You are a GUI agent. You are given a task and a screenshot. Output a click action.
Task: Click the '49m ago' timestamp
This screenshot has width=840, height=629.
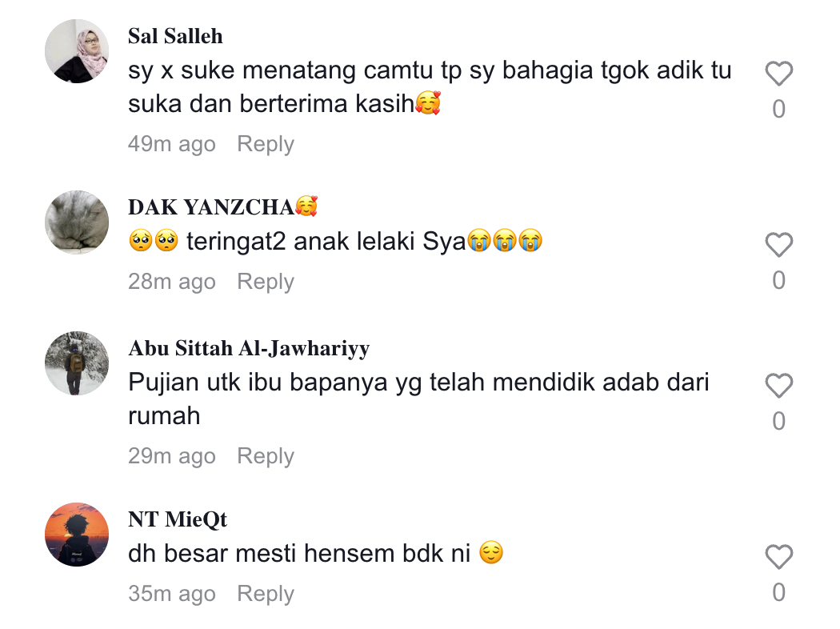(x=172, y=144)
